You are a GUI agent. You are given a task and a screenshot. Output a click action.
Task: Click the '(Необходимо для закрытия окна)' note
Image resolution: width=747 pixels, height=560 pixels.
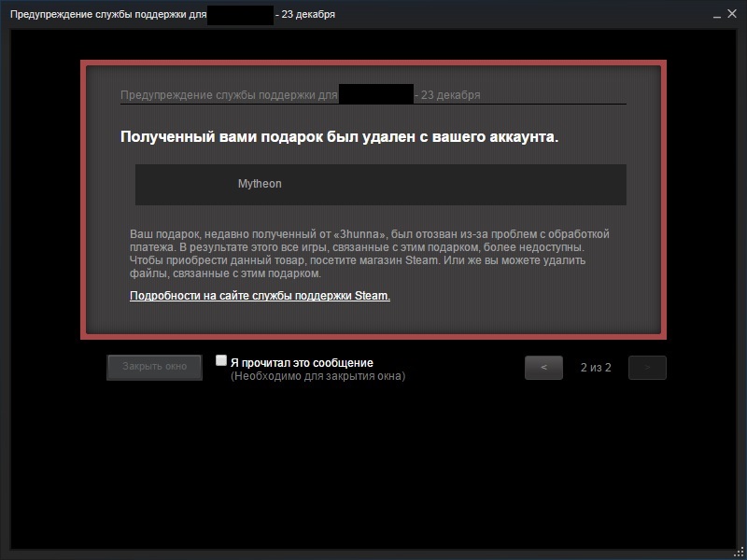point(317,376)
